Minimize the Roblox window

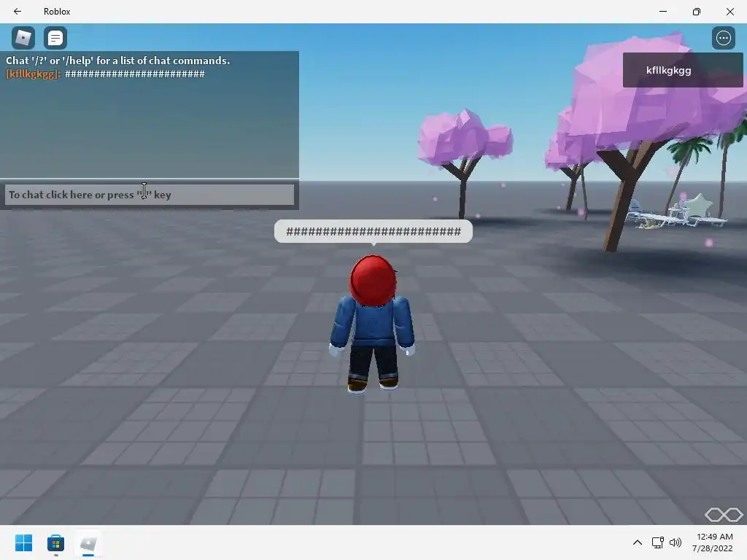click(x=662, y=12)
